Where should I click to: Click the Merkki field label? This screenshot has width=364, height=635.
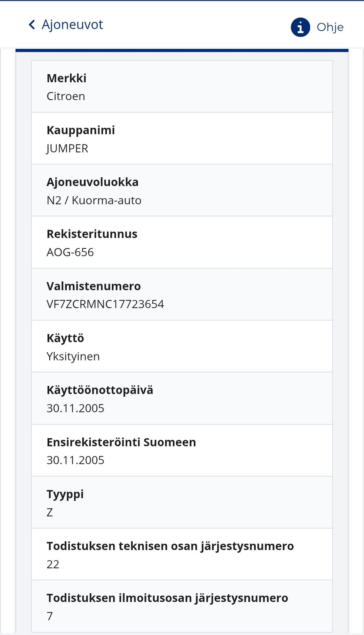click(x=66, y=78)
